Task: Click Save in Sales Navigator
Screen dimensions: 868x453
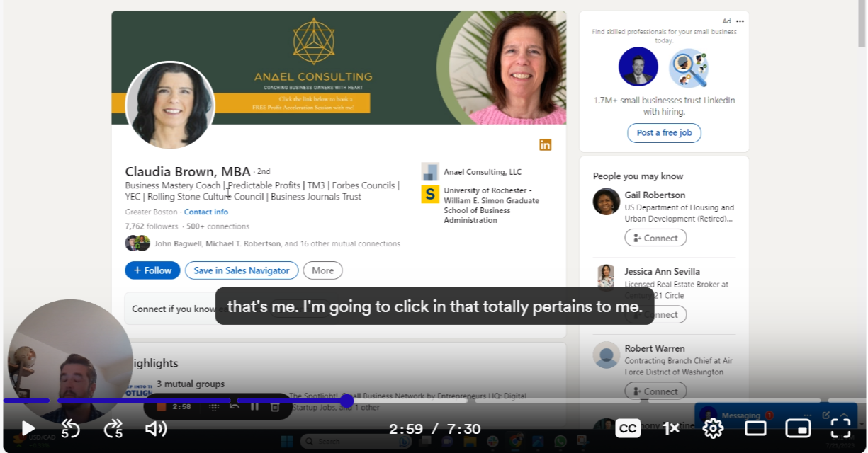Action: pos(242,270)
